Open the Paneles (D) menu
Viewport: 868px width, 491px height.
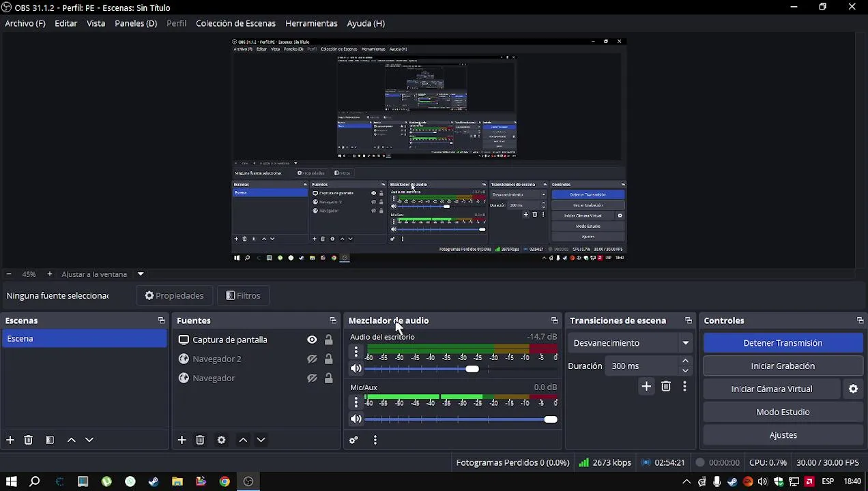pyautogui.click(x=136, y=23)
